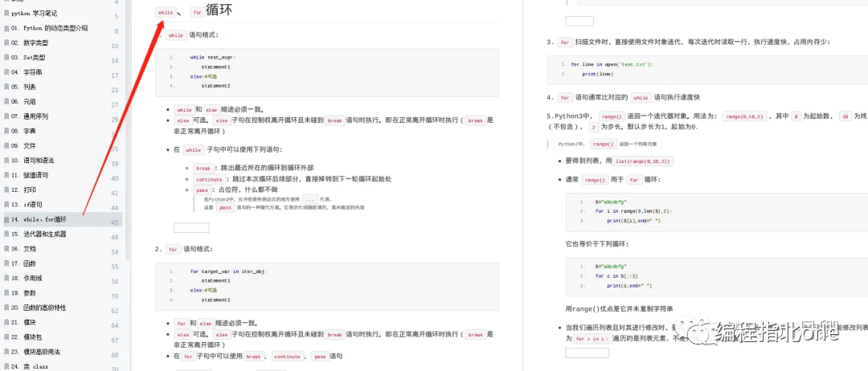Go to the 22. 模块包 bookmark
This screenshot has width=868, height=371.
point(27,336)
